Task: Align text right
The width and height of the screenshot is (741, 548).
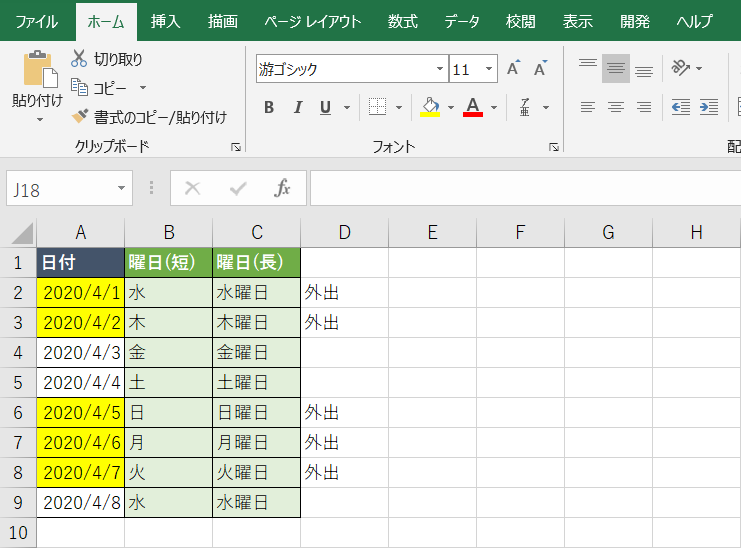Action: coord(644,107)
